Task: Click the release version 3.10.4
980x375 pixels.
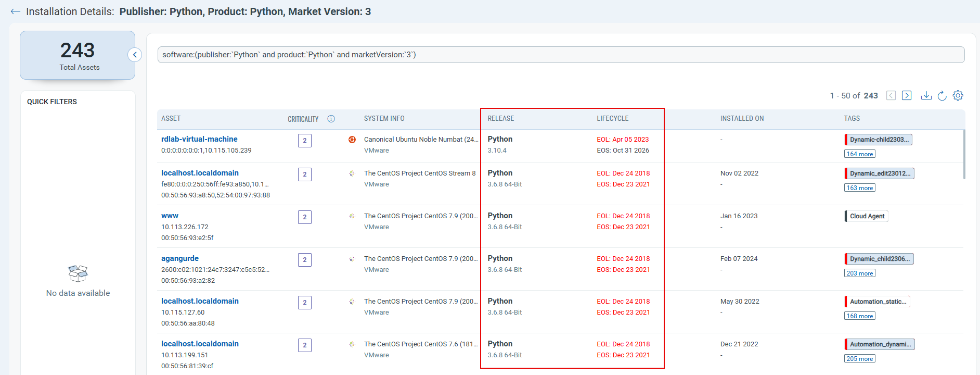Action: click(x=497, y=151)
